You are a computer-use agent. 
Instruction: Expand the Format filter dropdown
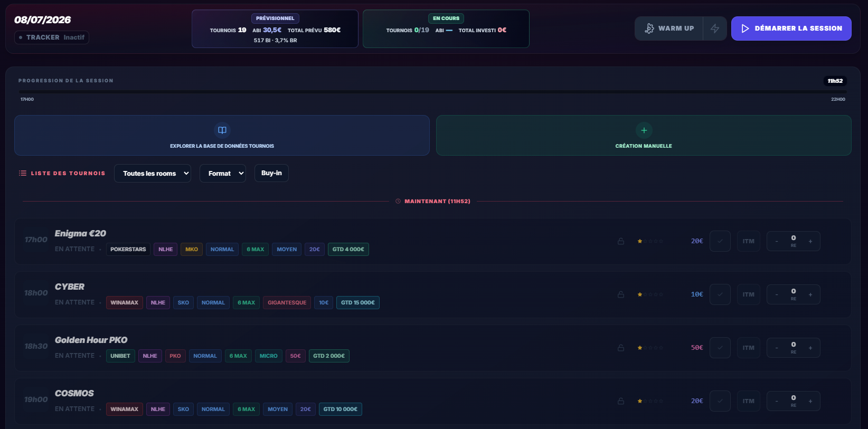[223, 173]
